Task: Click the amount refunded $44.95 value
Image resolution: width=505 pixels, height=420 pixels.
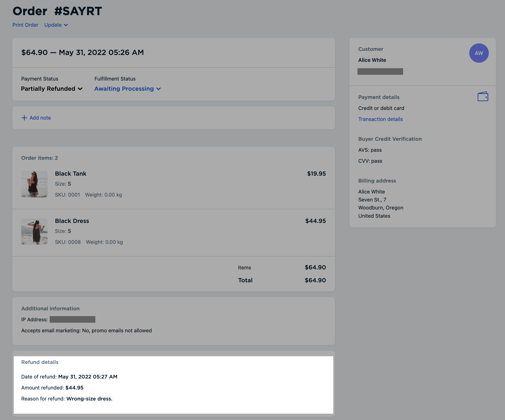Action: click(x=74, y=388)
